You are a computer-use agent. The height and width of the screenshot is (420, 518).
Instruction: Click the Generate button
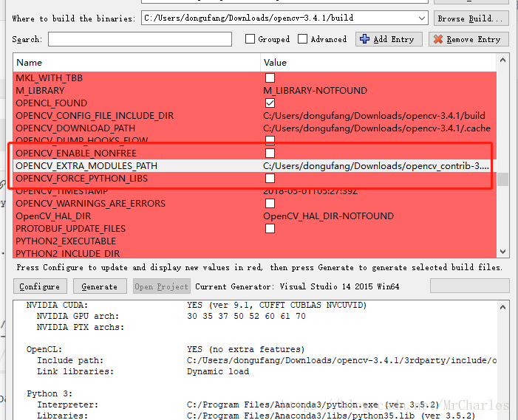(100, 286)
